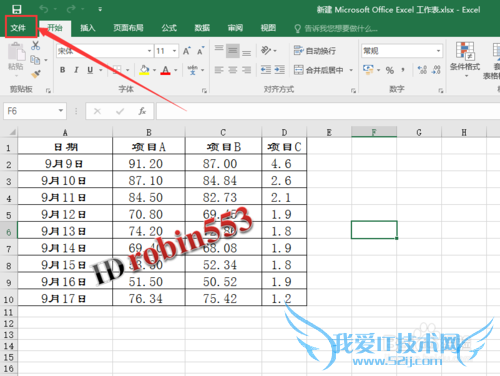Click the Copy icon
Image resolution: width=500 pixels, height=376 pixels.
pyautogui.click(x=35, y=60)
